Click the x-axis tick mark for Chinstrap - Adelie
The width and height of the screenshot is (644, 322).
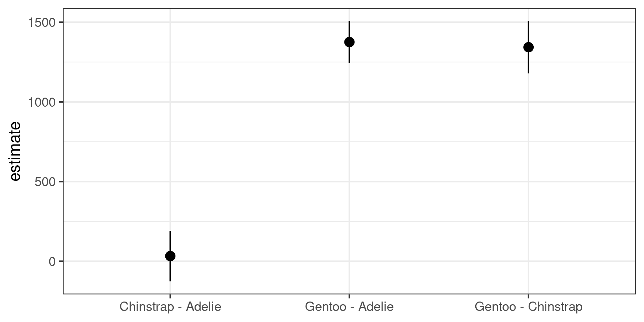[170, 296]
